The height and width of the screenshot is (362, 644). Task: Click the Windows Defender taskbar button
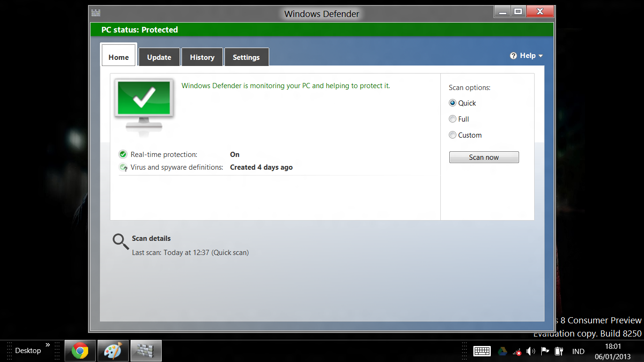pyautogui.click(x=146, y=351)
